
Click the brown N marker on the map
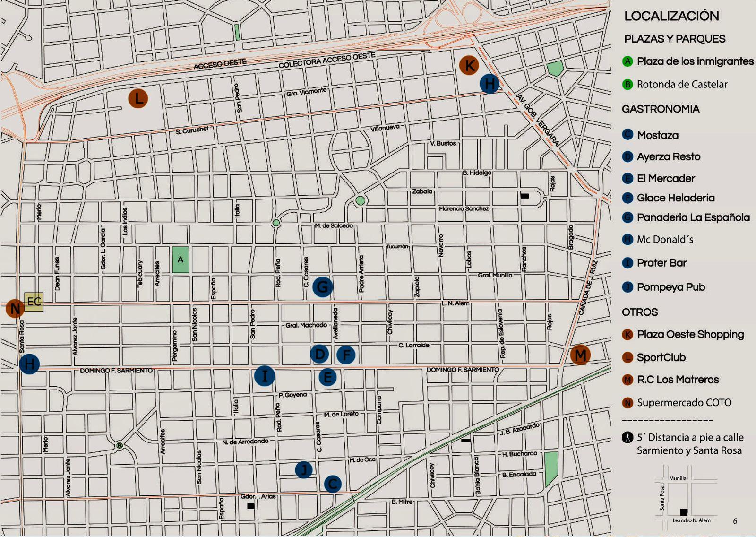click(15, 308)
